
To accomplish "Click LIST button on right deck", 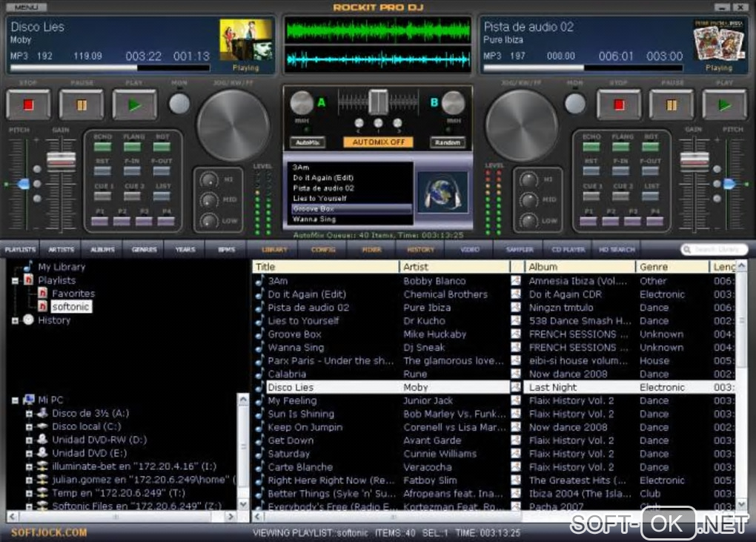I will 651,196.
